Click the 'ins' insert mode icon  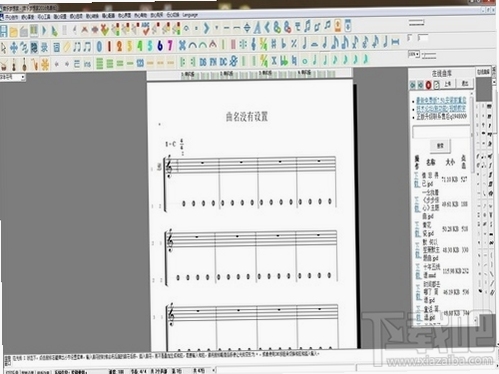click(x=87, y=64)
